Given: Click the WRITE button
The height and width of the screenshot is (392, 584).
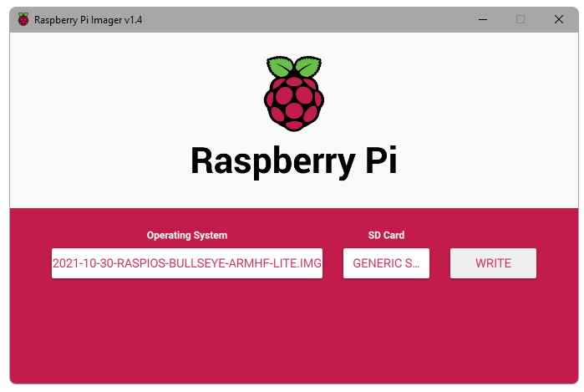Looking at the screenshot, I should pyautogui.click(x=493, y=263).
